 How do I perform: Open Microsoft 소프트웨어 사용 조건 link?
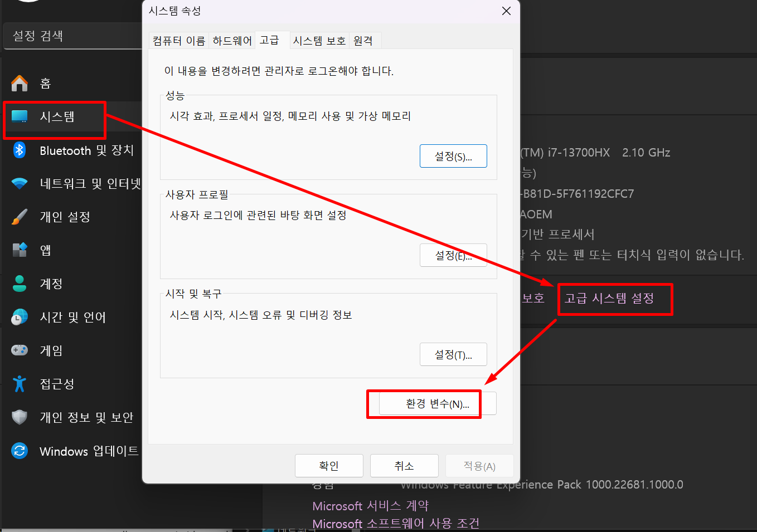pyautogui.click(x=396, y=524)
